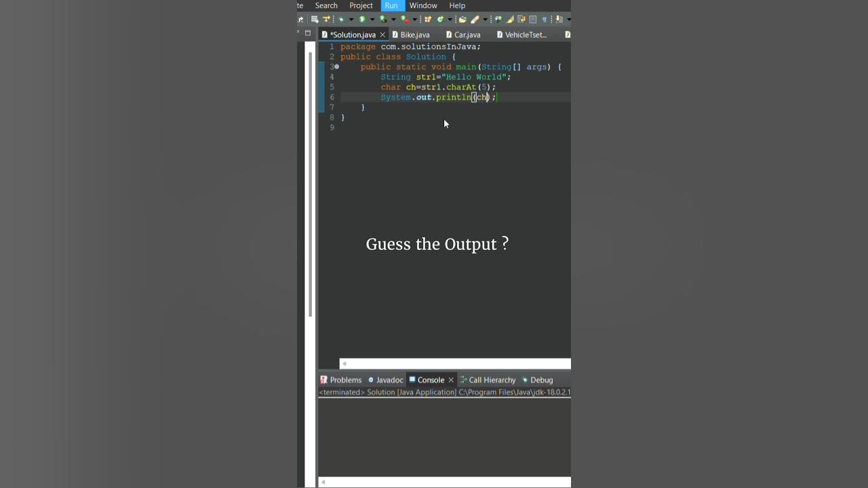The image size is (868, 488).
Task: Click the String str1="Hello World" line
Action: point(446,77)
